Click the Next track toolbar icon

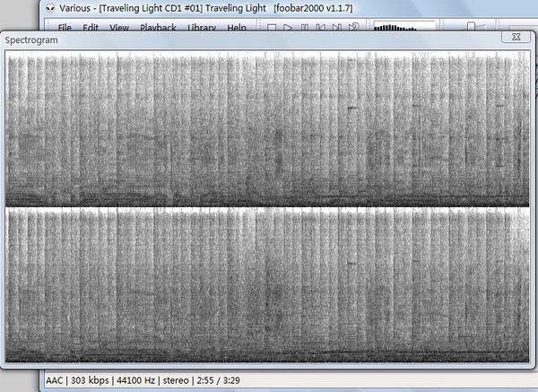coord(336,28)
